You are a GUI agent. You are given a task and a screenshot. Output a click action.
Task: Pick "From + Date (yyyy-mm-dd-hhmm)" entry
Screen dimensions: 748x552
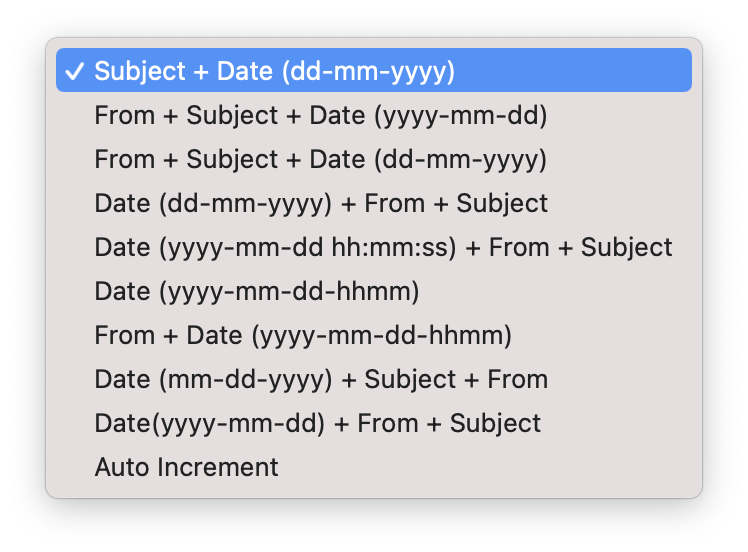(302, 335)
